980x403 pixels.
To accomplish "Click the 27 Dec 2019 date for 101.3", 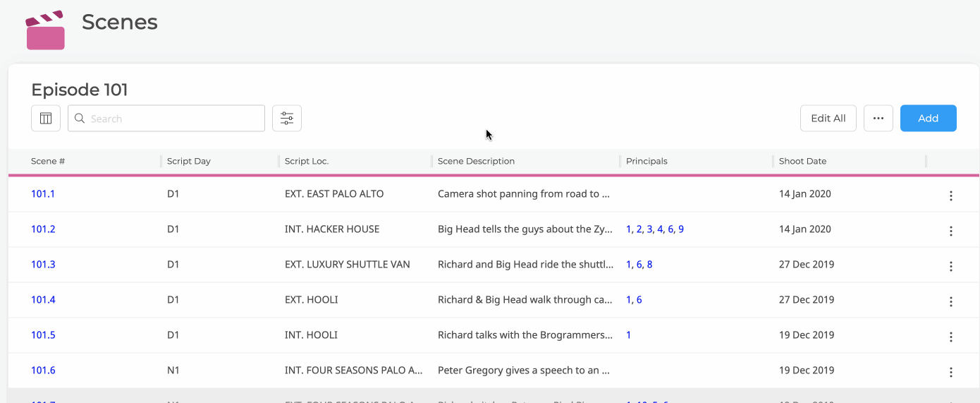I will (x=807, y=264).
